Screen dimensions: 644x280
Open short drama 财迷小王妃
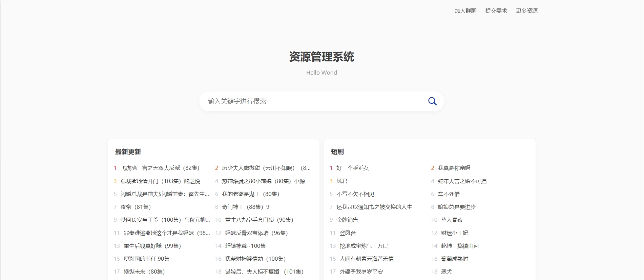[455, 233]
